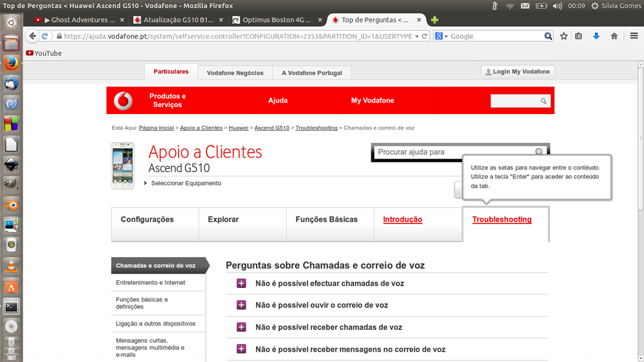Expand Seleccionar Equipamento arrow
This screenshot has height=362, width=644.
146,183
